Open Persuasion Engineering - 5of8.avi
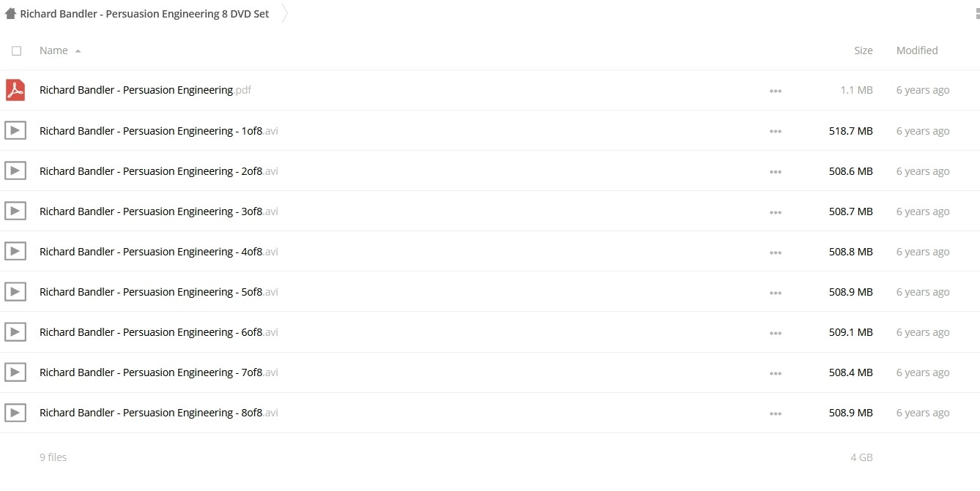Image resolution: width=980 pixels, height=491 pixels. (x=159, y=292)
